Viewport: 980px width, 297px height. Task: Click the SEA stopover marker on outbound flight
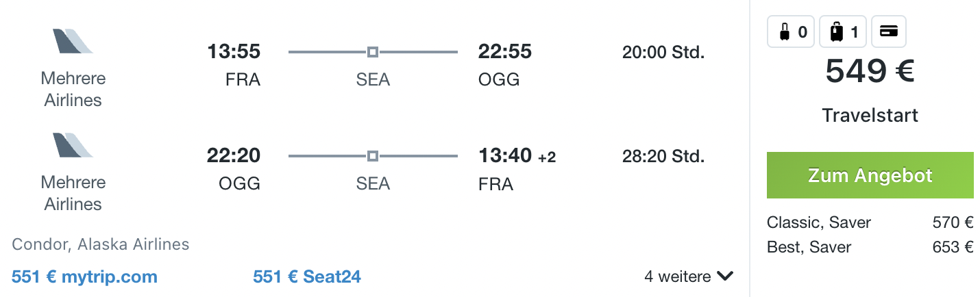(x=372, y=51)
